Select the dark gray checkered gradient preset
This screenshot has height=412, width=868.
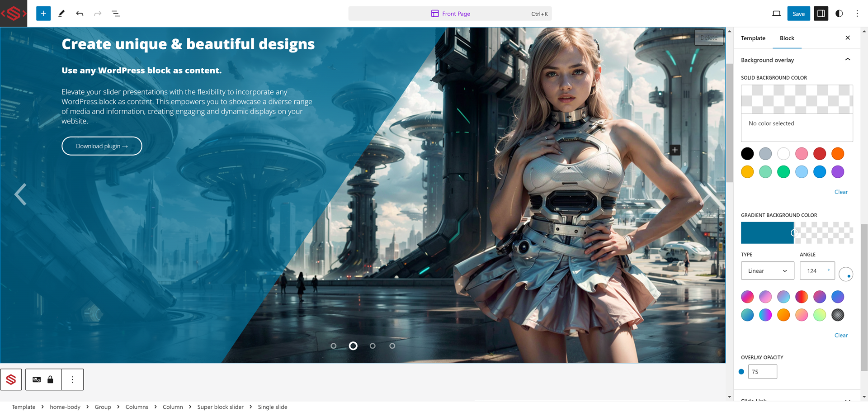(x=838, y=315)
